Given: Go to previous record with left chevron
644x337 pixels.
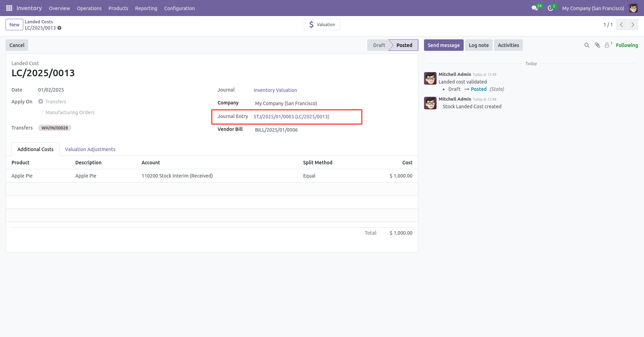Looking at the screenshot, I should point(621,25).
